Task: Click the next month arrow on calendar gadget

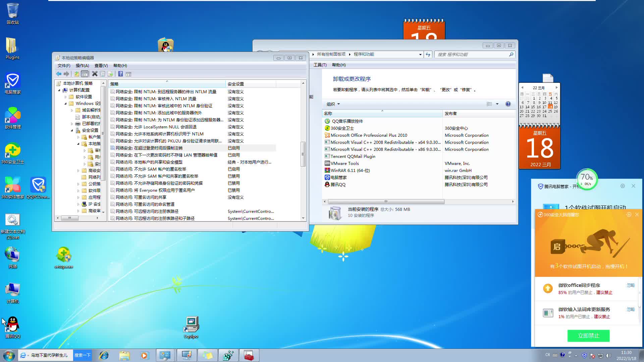Action: (556, 87)
